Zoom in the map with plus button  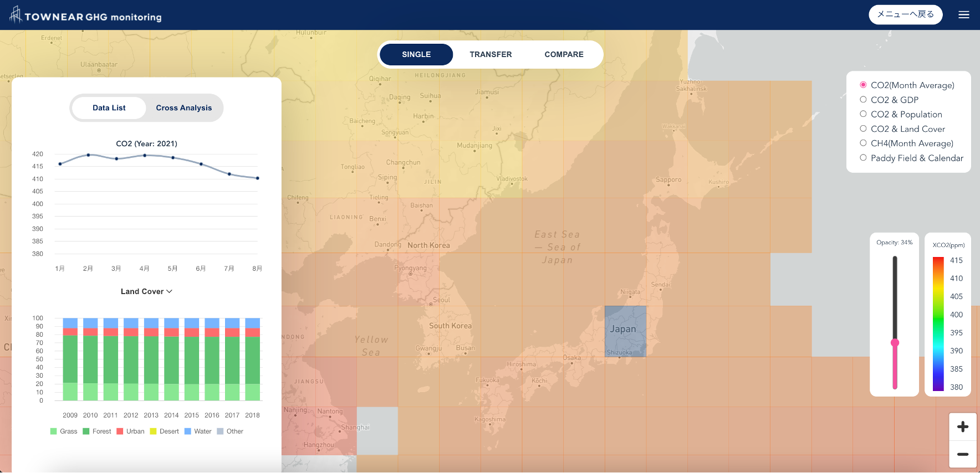coord(963,427)
